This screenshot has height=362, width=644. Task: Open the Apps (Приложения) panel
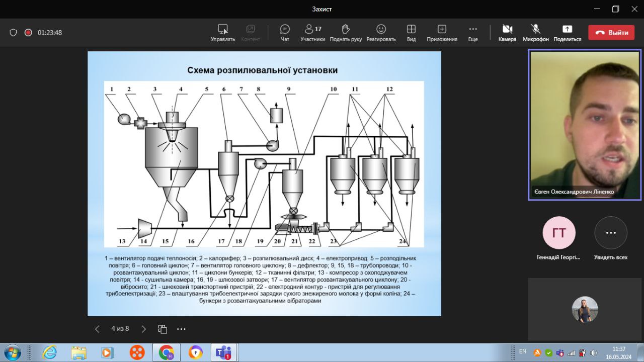tap(442, 32)
